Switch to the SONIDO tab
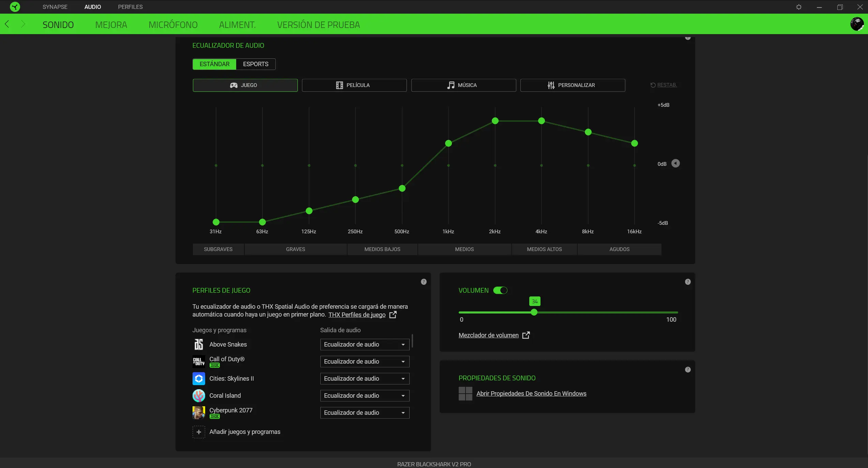The image size is (868, 468). pyautogui.click(x=58, y=25)
